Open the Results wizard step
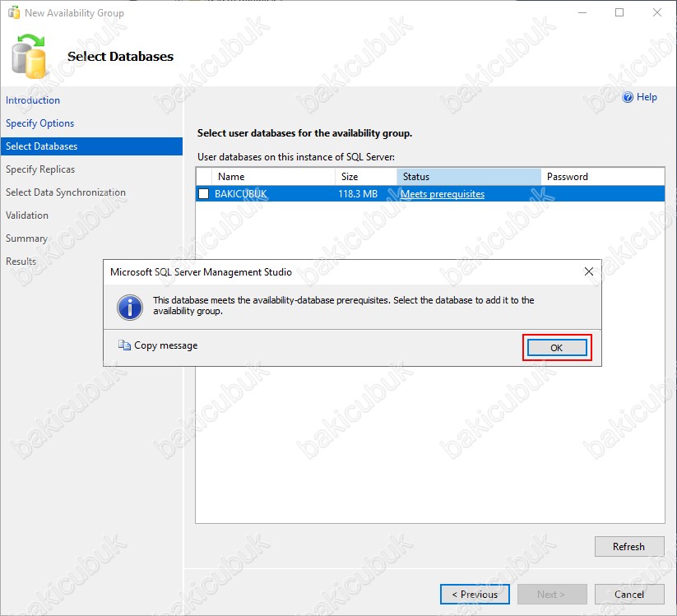677x616 pixels. [x=21, y=262]
